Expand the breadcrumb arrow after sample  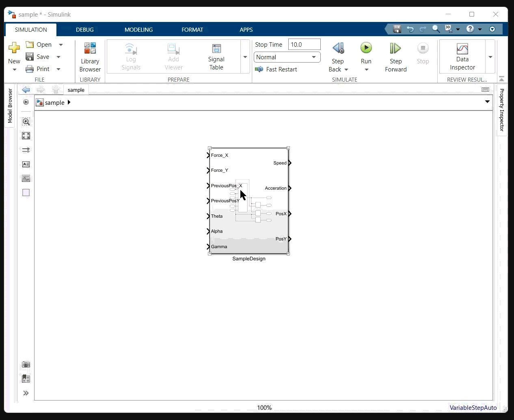(x=69, y=102)
